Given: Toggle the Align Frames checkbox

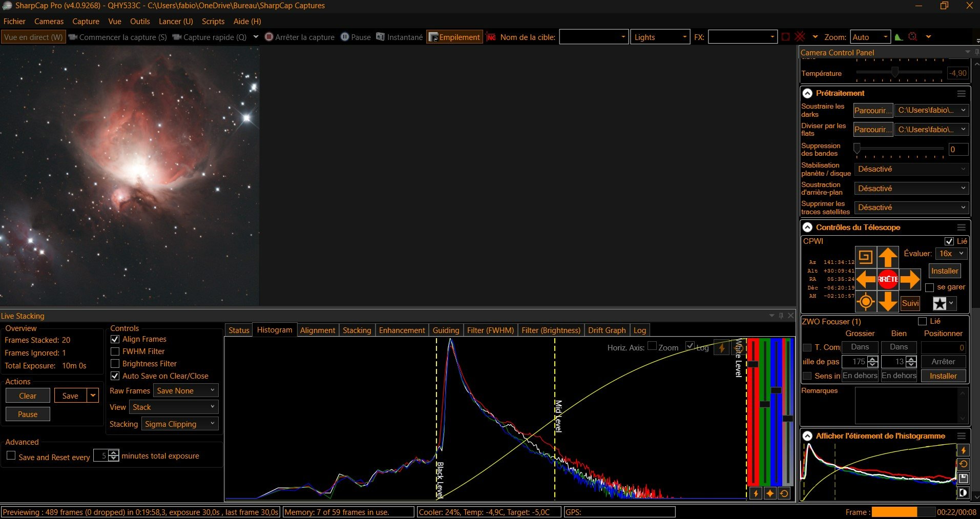Looking at the screenshot, I should pyautogui.click(x=115, y=339).
